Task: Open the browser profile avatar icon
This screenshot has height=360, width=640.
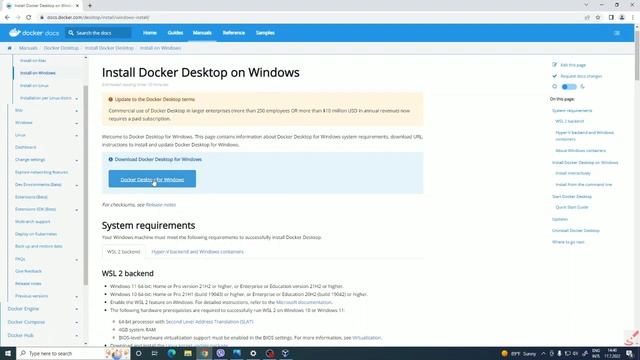Action: 622,18
